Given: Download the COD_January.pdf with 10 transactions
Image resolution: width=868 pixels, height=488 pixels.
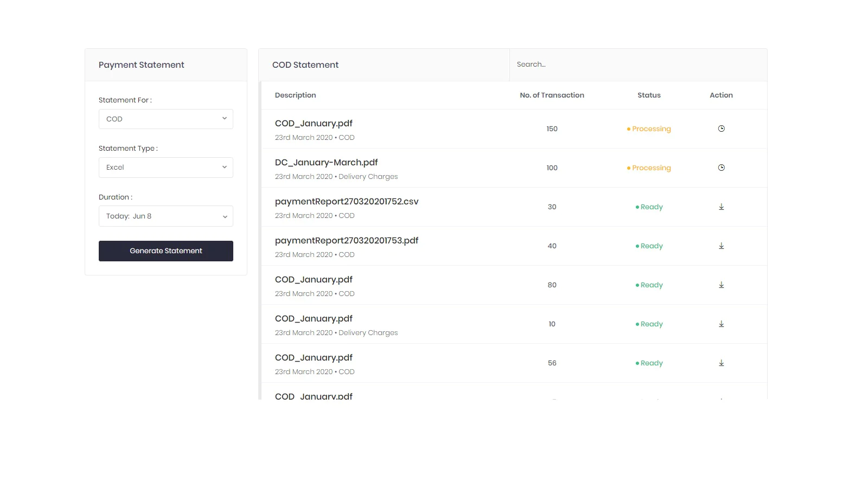Looking at the screenshot, I should [721, 324].
